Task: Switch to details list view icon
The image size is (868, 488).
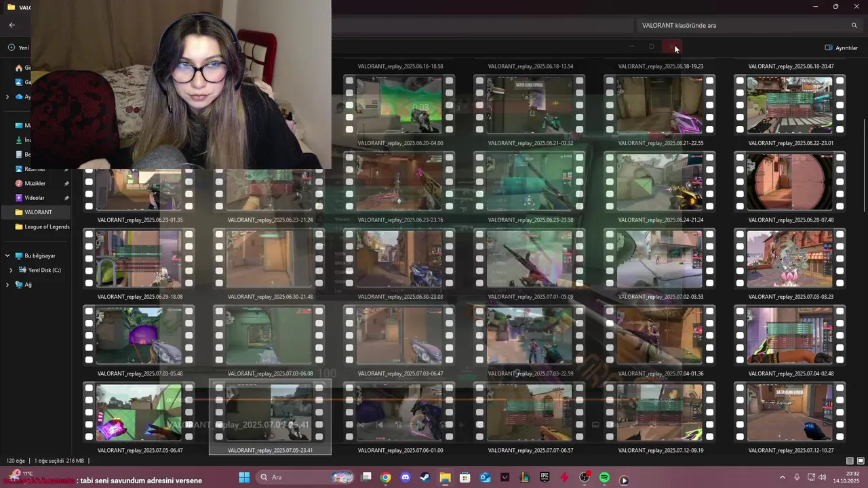Action: pos(850,461)
